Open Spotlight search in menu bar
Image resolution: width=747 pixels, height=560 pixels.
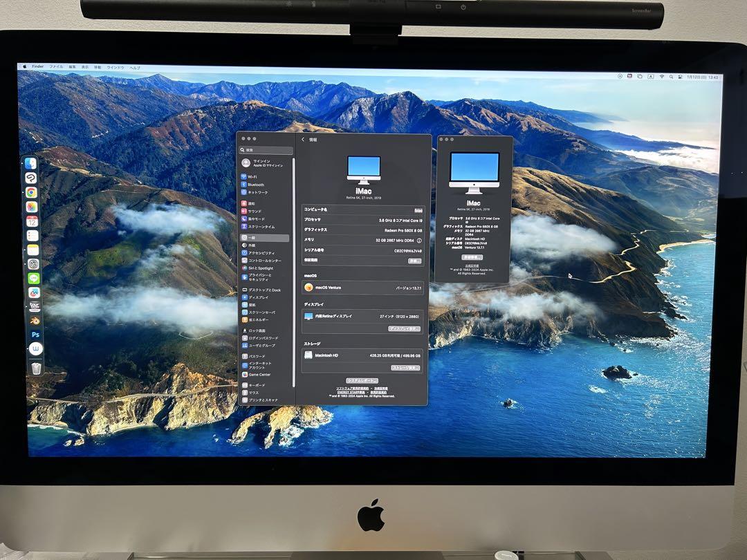point(671,77)
